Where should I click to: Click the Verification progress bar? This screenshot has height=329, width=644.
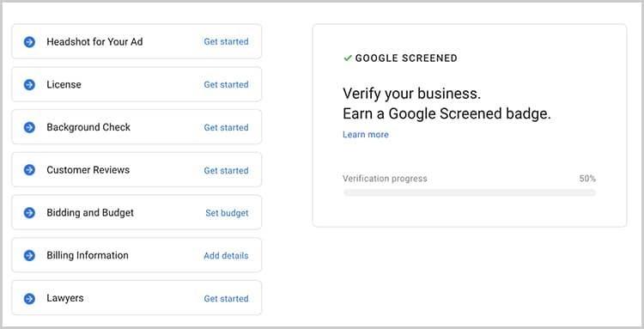470,192
